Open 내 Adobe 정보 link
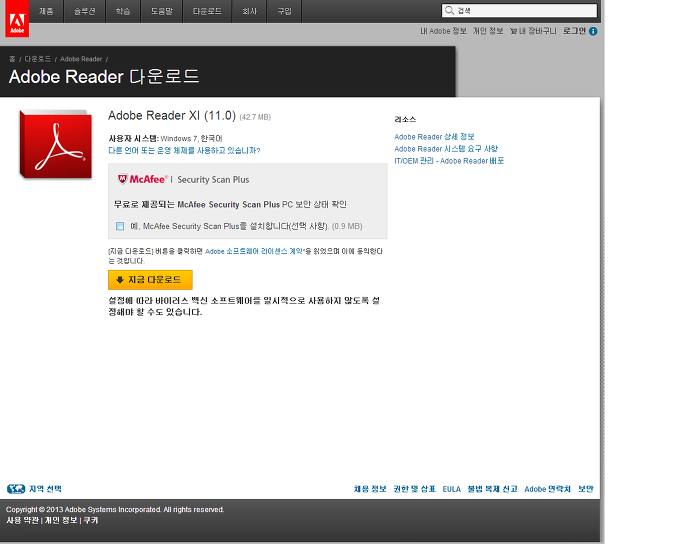 coord(443,31)
